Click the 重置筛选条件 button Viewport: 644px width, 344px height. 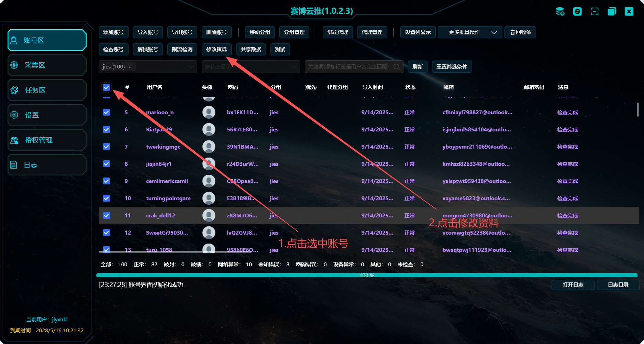(x=452, y=67)
